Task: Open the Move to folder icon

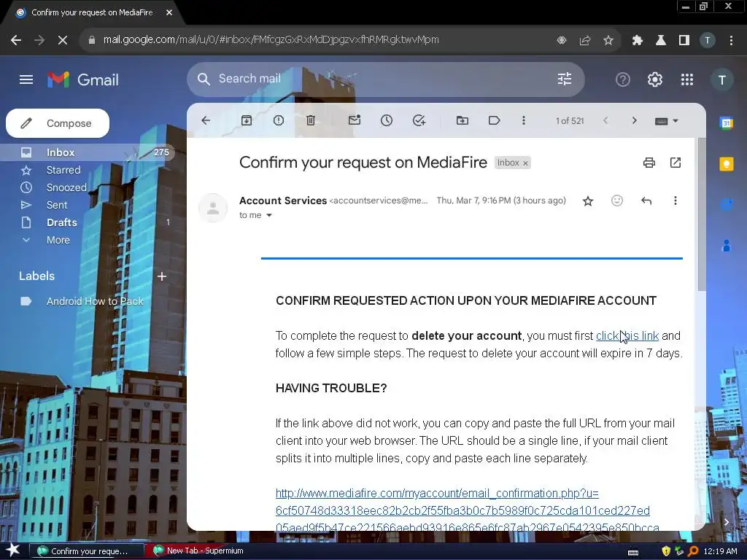Action: (462, 120)
